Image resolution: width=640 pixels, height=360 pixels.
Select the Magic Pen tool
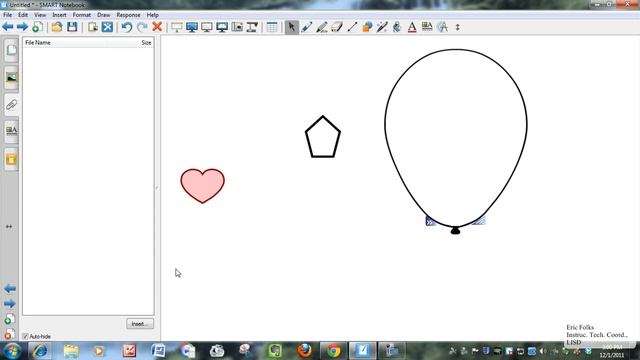(x=382, y=27)
